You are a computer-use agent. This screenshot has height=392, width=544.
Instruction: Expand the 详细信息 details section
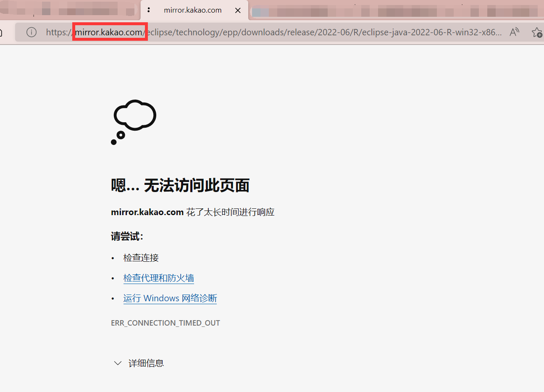click(139, 363)
